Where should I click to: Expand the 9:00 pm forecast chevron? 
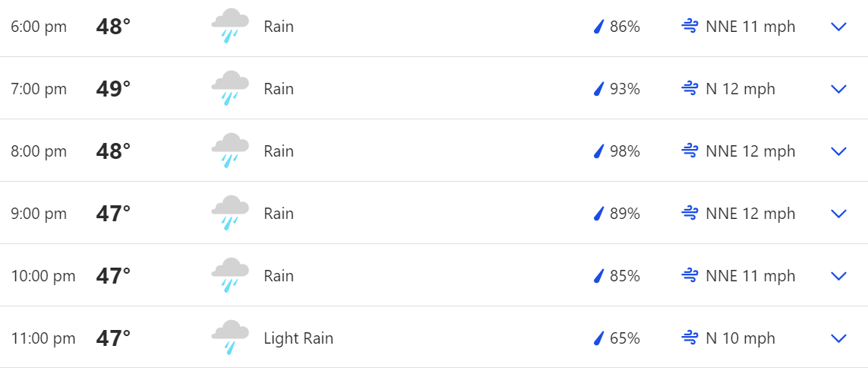(x=838, y=214)
